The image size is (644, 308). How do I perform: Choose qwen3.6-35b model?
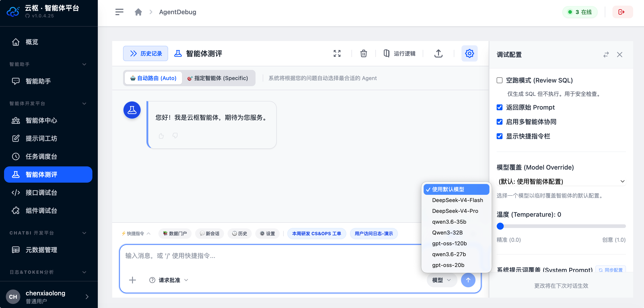click(x=456, y=222)
